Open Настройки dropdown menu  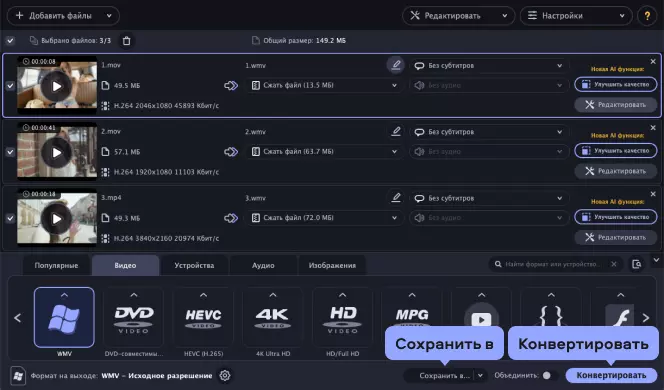[x=576, y=16]
